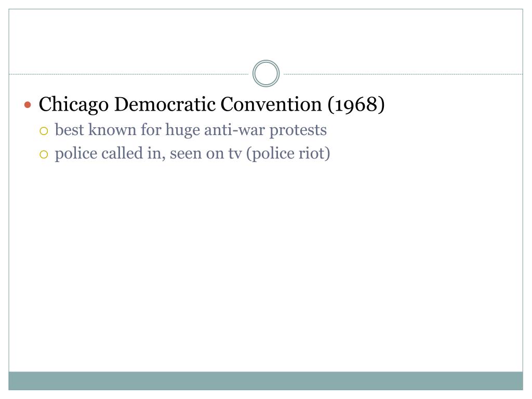Screen dimensions: 532x399
Task: Select the orange bullet beside Chicago heading
Action: [x=28, y=104]
